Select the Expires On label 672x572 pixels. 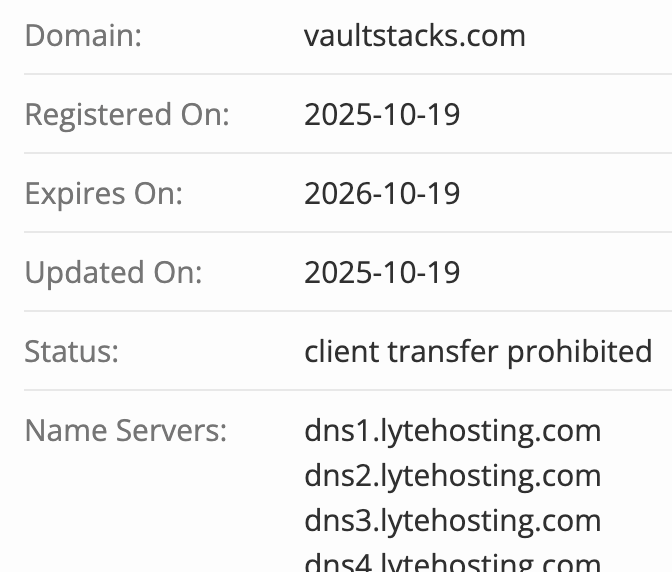[x=104, y=193]
